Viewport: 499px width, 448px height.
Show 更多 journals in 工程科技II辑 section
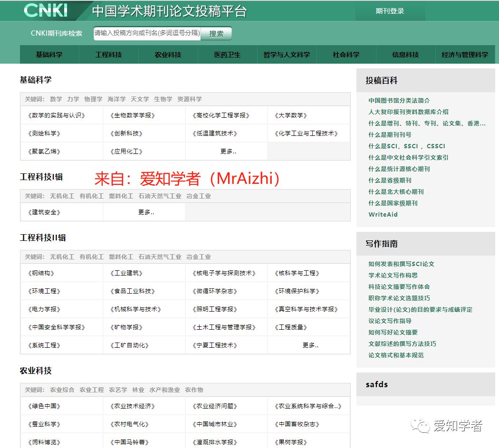310,346
